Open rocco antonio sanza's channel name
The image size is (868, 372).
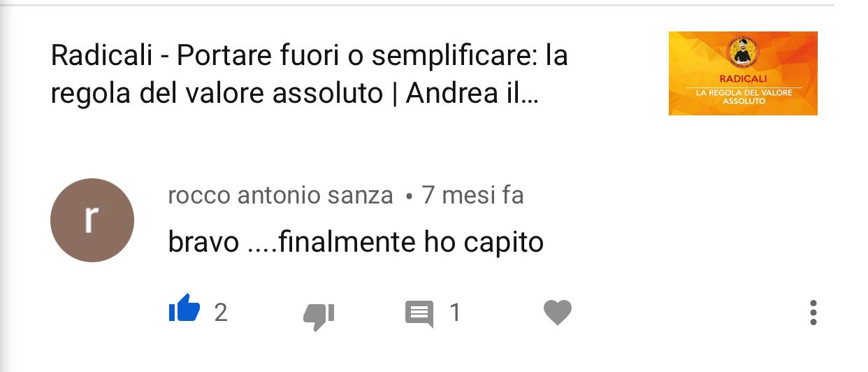coord(280,195)
